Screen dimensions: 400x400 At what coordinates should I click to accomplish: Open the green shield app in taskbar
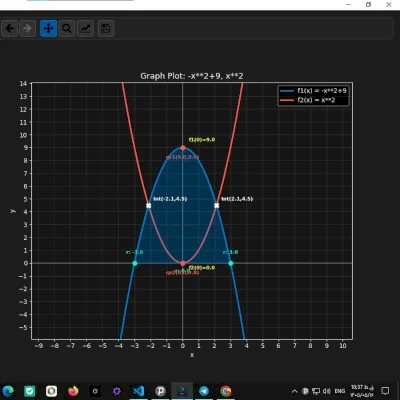tap(29, 391)
